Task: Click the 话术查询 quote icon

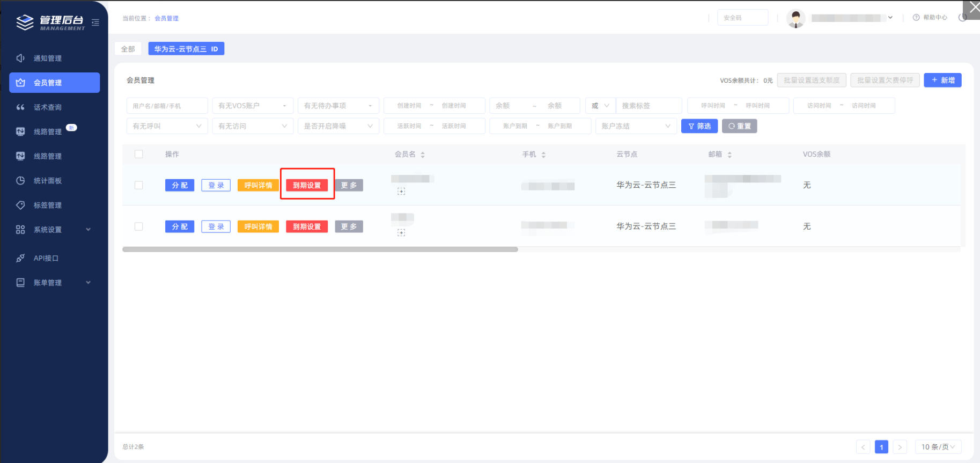Action: pos(20,107)
